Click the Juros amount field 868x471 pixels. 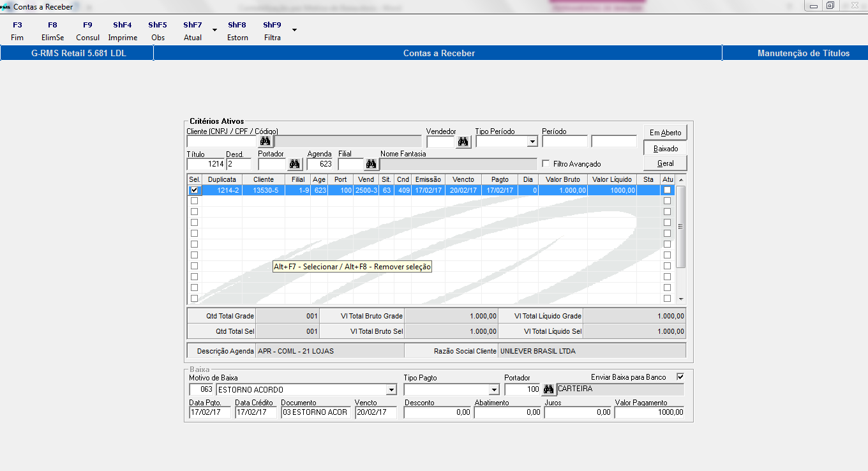point(578,412)
